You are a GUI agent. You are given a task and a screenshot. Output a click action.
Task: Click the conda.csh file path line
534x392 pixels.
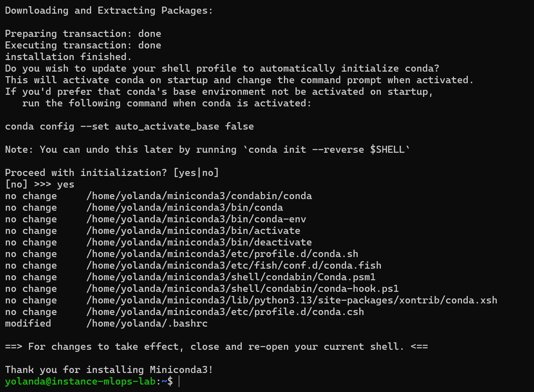[225, 312]
